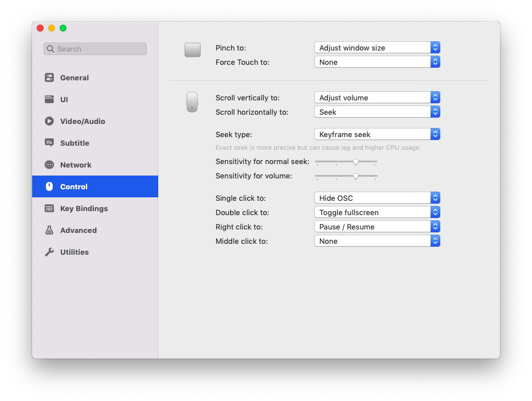The width and height of the screenshot is (532, 401).
Task: Click the Video/Audio play icon
Action: [x=49, y=121]
